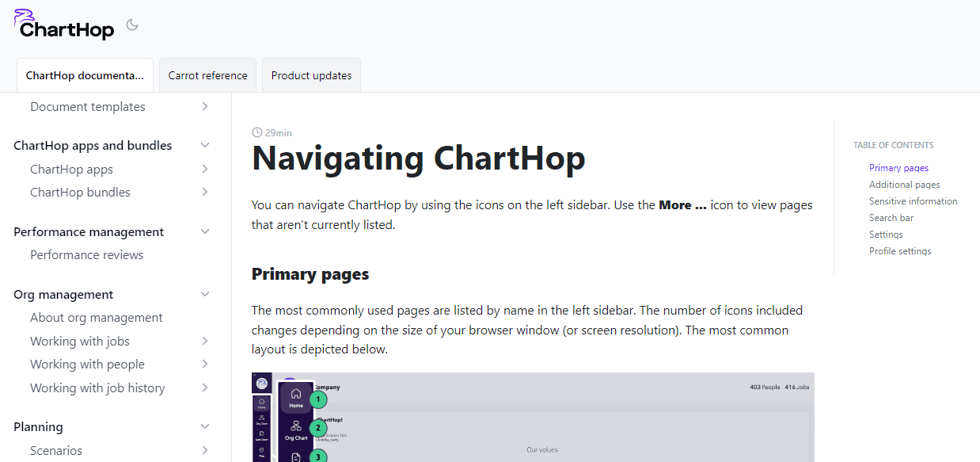The height and width of the screenshot is (462, 980).
Task: Expand ChartHop bundles submenu arrow
Action: tap(205, 192)
